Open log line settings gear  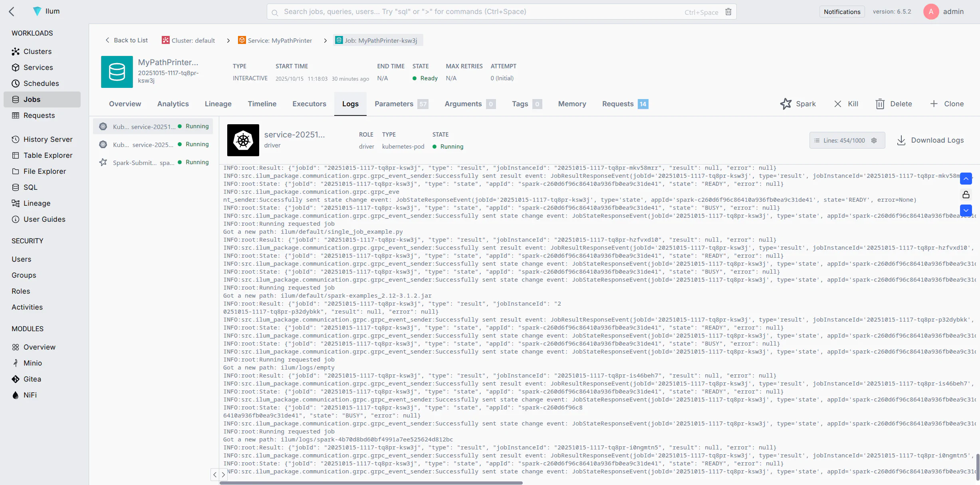pos(874,141)
